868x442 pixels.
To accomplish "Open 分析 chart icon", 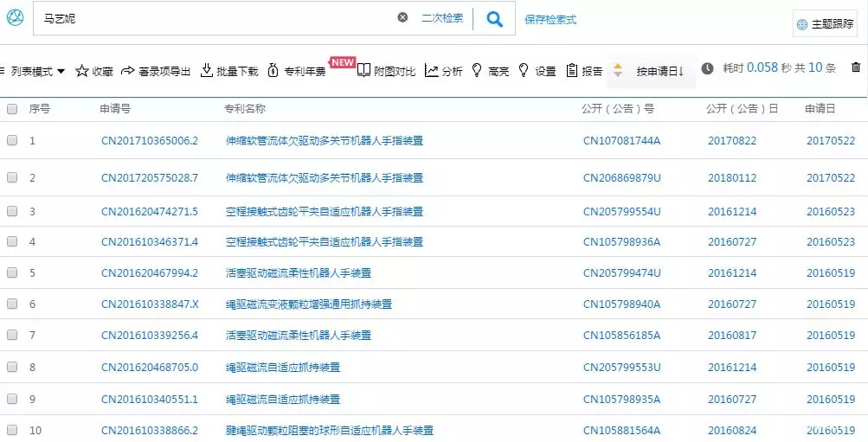I will tap(431, 70).
